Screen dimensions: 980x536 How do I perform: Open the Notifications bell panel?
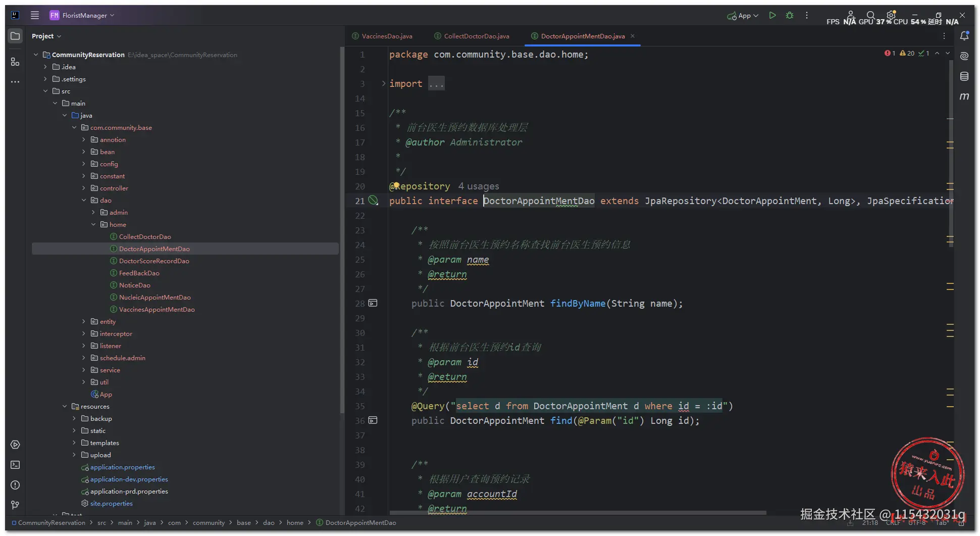[964, 36]
